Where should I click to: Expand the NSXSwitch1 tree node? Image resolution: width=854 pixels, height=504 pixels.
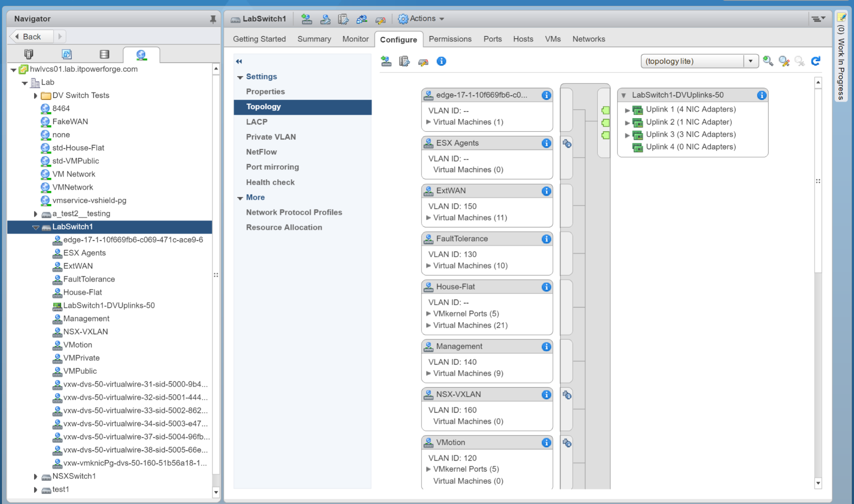[36, 476]
